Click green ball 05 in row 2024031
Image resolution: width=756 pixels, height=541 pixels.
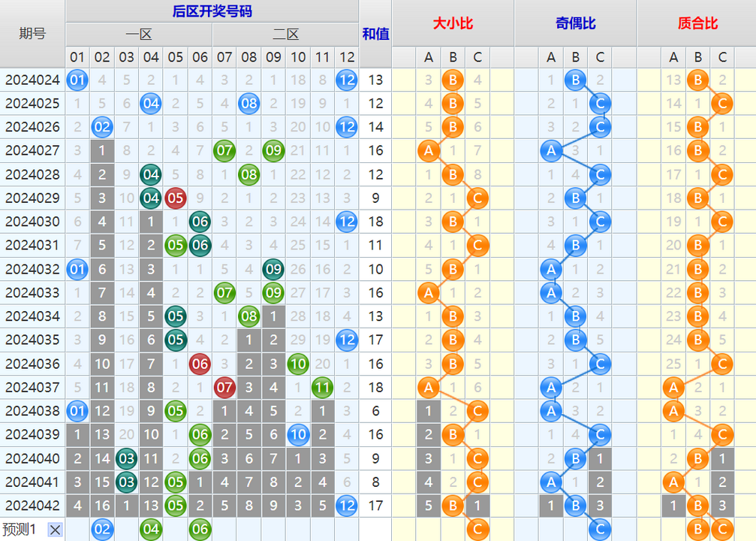[176, 245]
